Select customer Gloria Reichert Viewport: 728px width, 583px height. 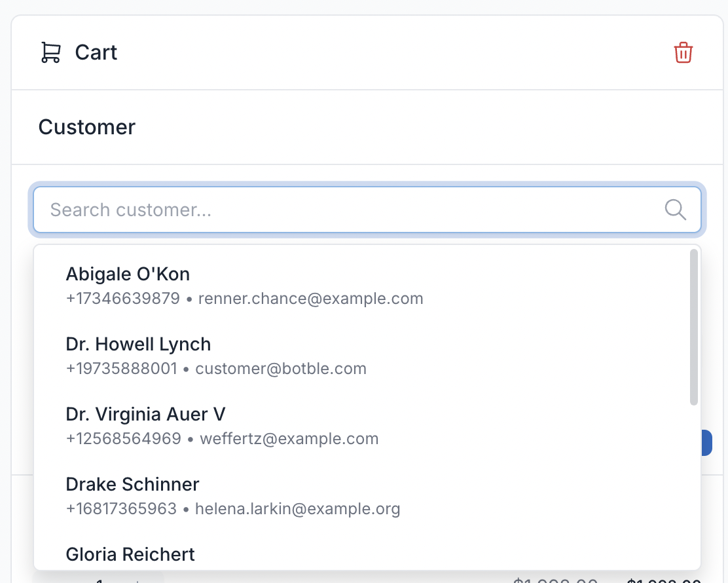(130, 554)
